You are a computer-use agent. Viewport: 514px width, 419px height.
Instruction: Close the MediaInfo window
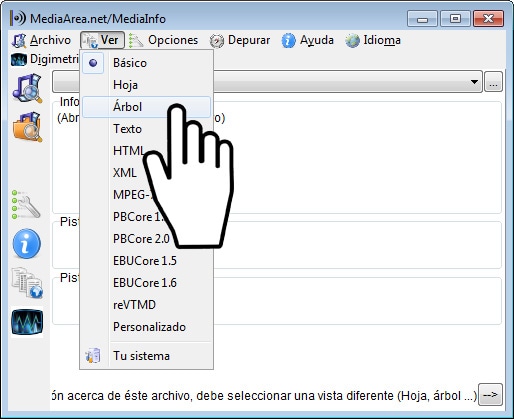[x=488, y=18]
